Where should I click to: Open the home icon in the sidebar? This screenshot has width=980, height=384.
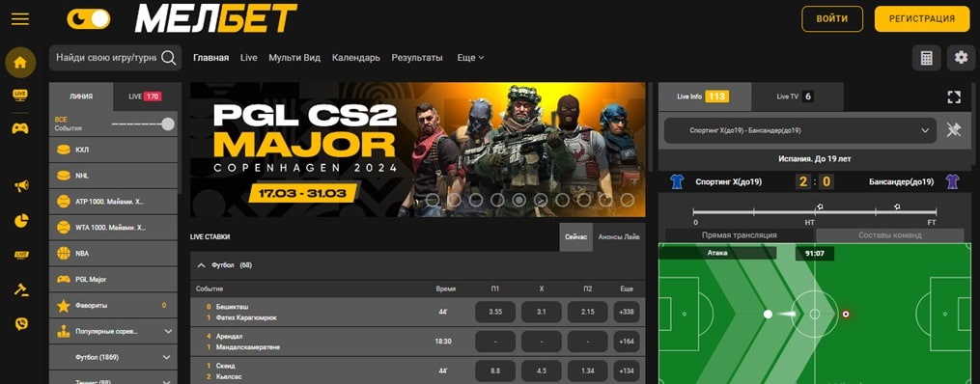click(x=20, y=63)
